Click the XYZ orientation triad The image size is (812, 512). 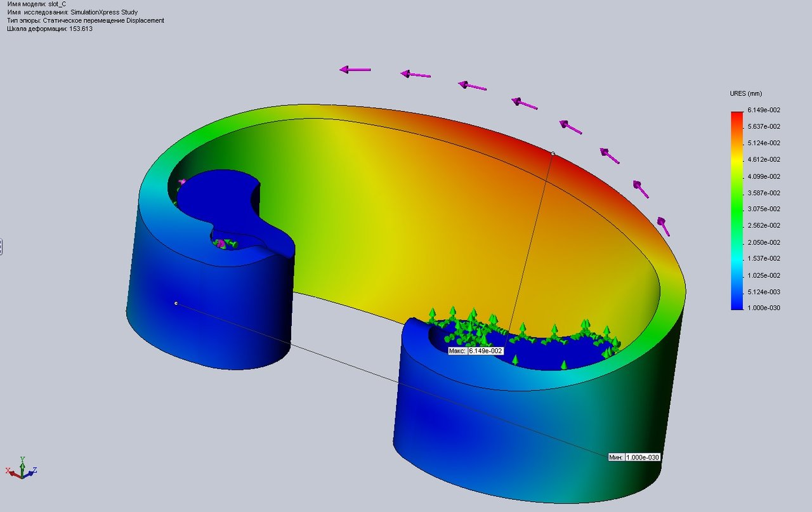pyautogui.click(x=22, y=468)
